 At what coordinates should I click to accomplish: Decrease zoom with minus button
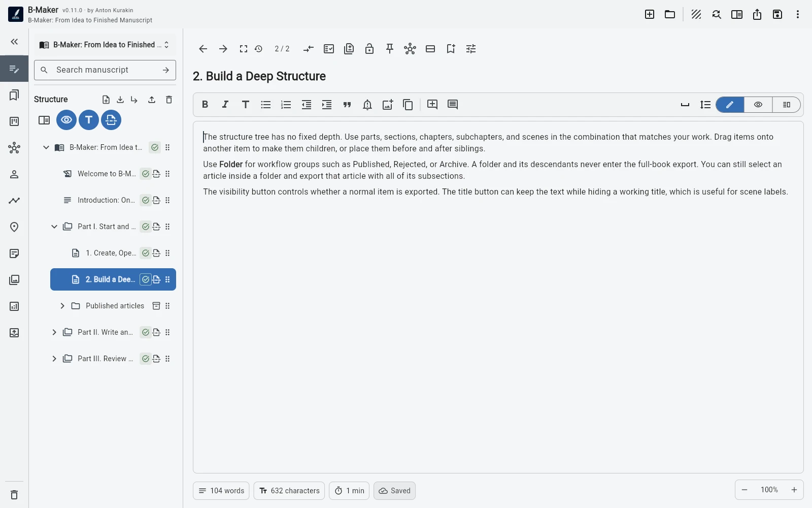[745, 490]
